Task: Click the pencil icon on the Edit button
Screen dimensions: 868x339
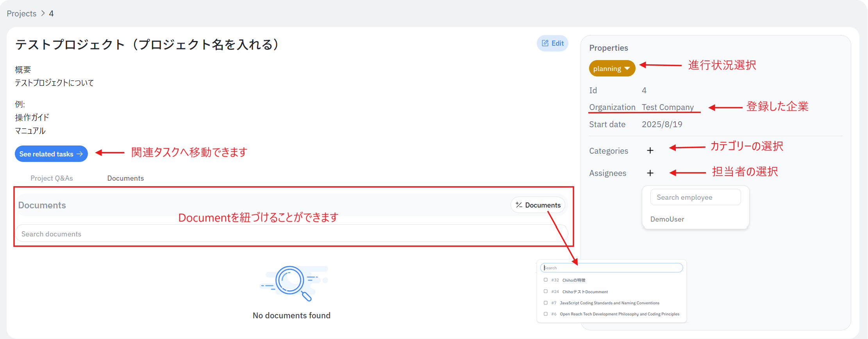Action: click(x=545, y=43)
